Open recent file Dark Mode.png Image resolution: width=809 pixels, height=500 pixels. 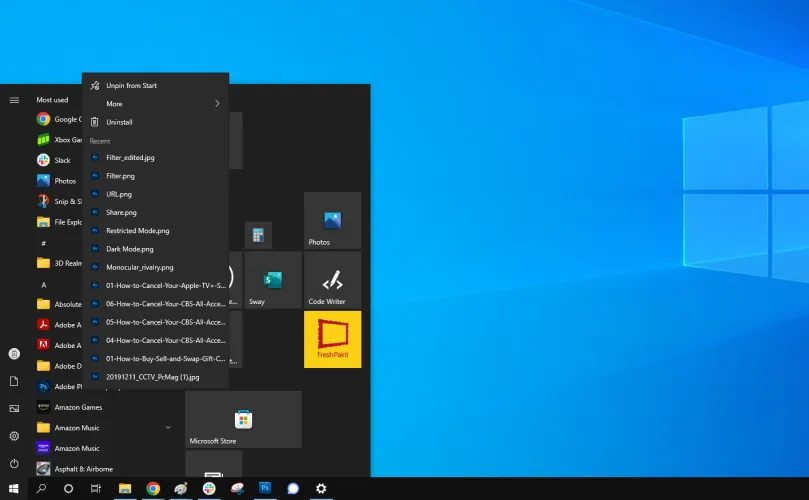click(129, 249)
